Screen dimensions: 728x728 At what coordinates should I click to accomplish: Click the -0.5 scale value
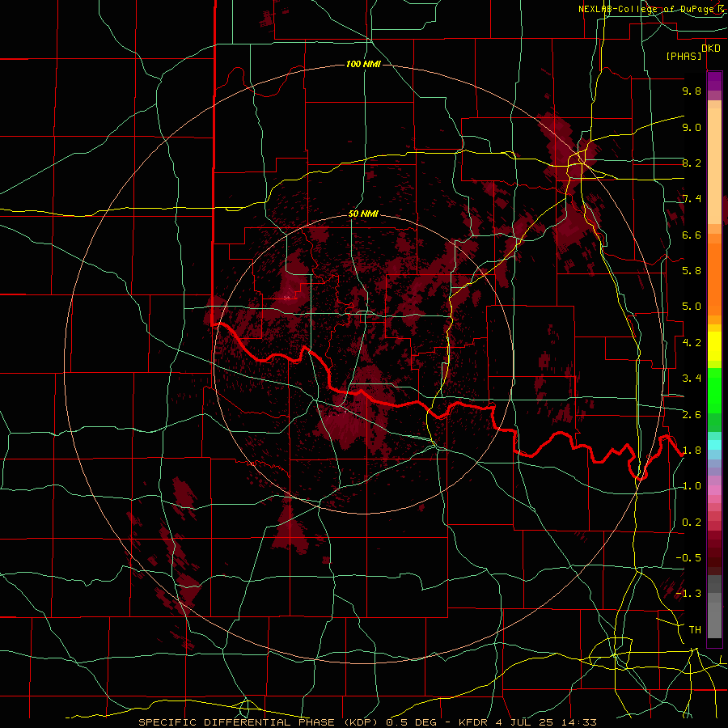[x=688, y=558]
